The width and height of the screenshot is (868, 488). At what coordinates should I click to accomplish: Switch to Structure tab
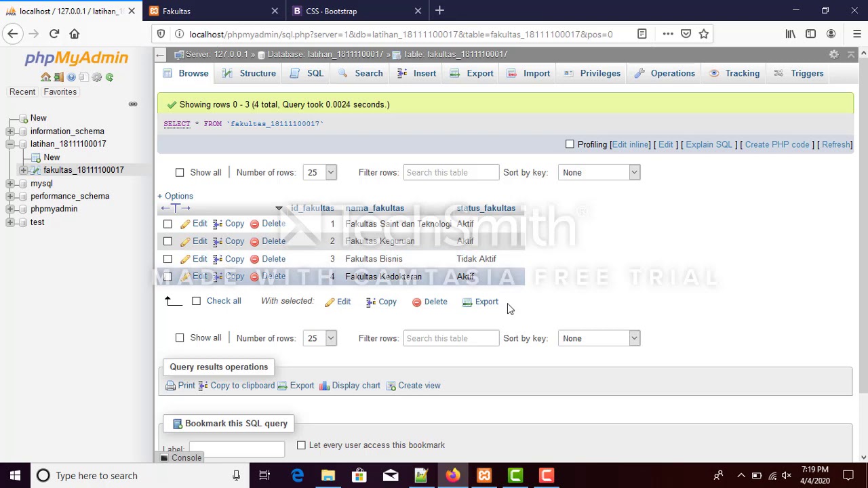pos(249,73)
